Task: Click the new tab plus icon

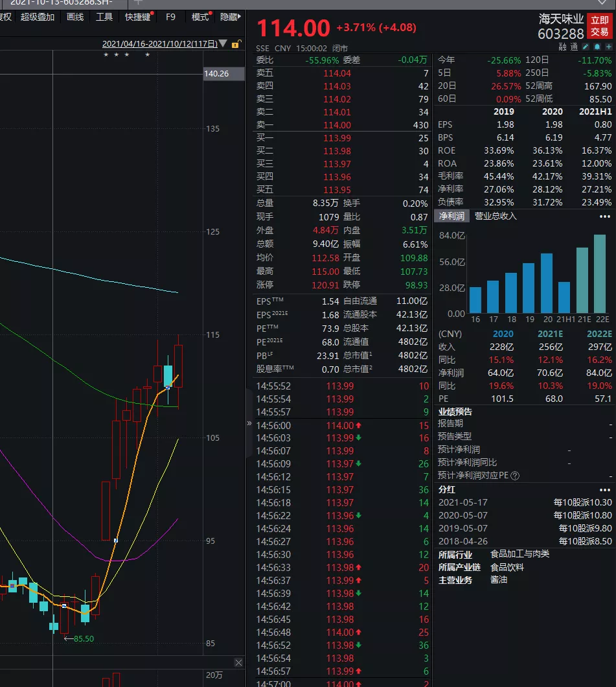Action: tap(137, 3)
